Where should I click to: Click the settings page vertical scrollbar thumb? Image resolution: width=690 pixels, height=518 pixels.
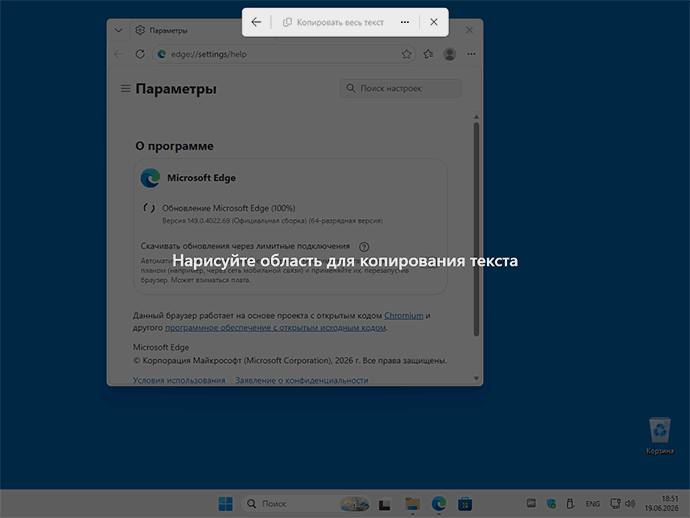(476, 229)
